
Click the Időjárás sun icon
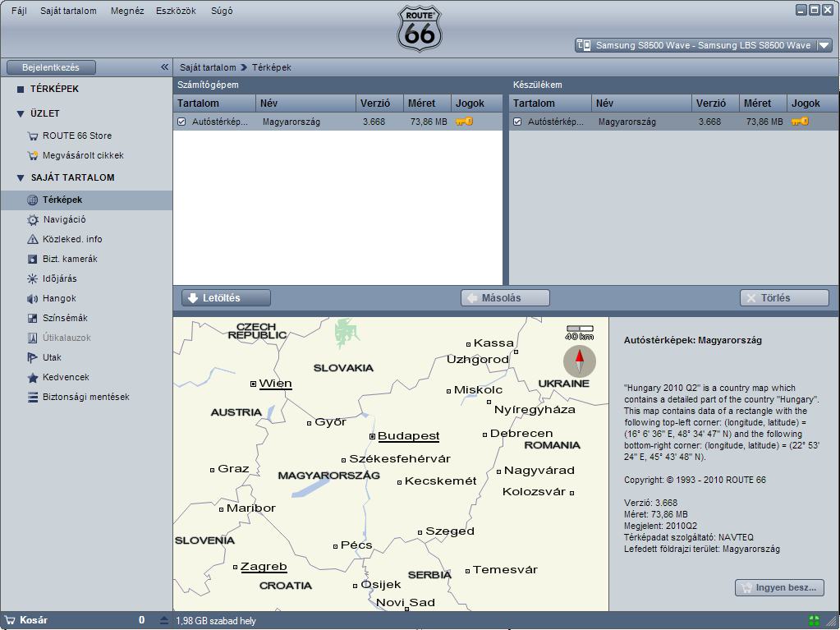point(33,279)
